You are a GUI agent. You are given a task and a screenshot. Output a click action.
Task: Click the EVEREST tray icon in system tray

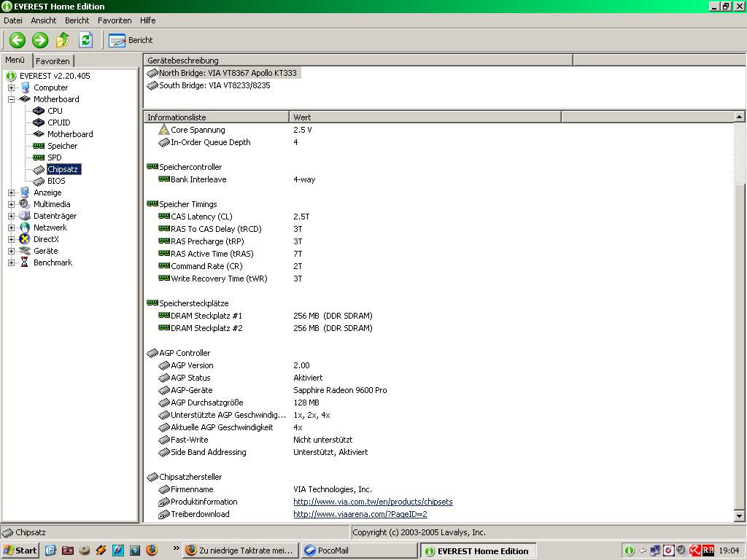click(x=630, y=551)
